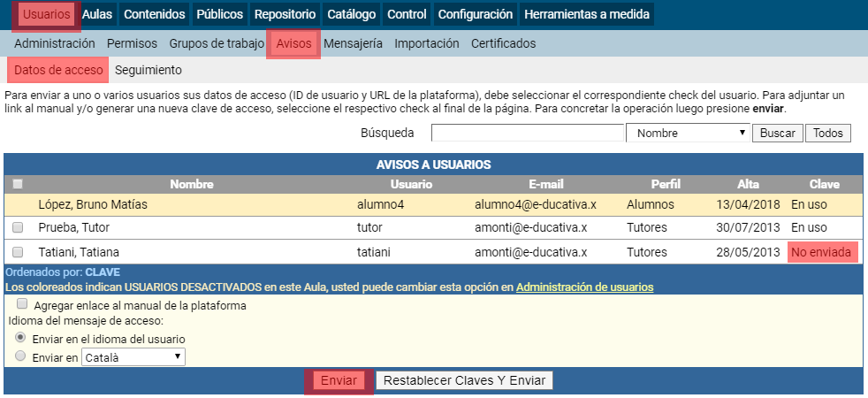Expand the 'Català' language dropdown
The width and height of the screenshot is (868, 398).
133,357
